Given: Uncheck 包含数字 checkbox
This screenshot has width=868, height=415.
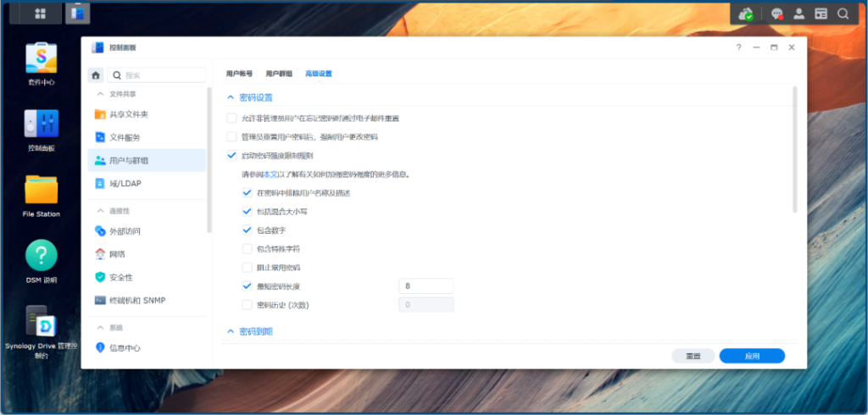Looking at the screenshot, I should coord(247,230).
